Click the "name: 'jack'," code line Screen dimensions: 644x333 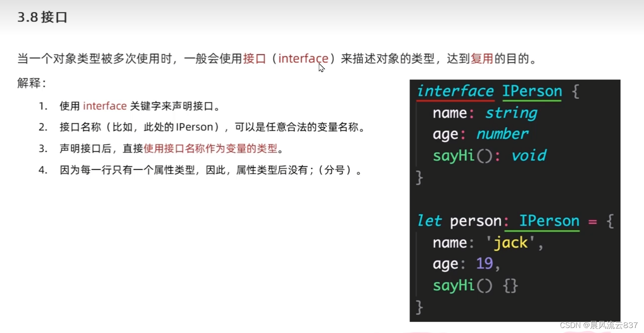tap(488, 243)
